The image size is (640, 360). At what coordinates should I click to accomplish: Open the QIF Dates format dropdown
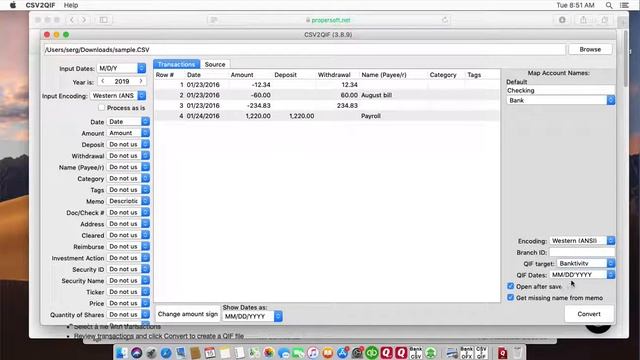tap(582, 275)
